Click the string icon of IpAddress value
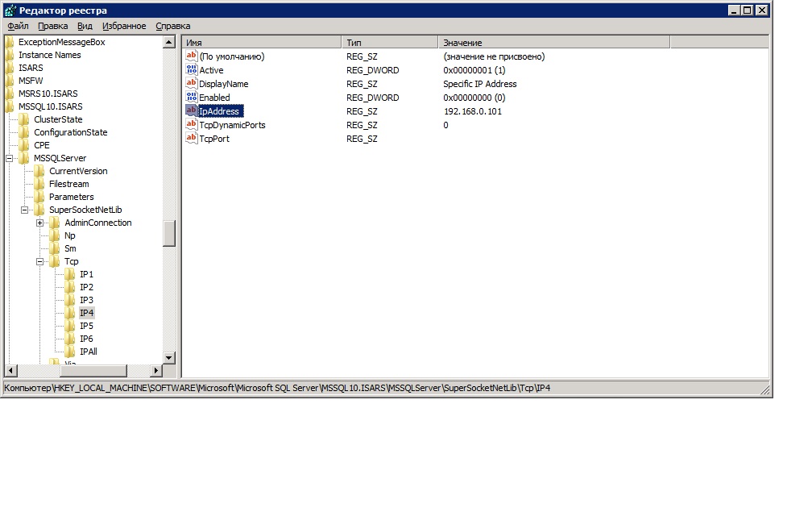The image size is (812, 508). 192,111
